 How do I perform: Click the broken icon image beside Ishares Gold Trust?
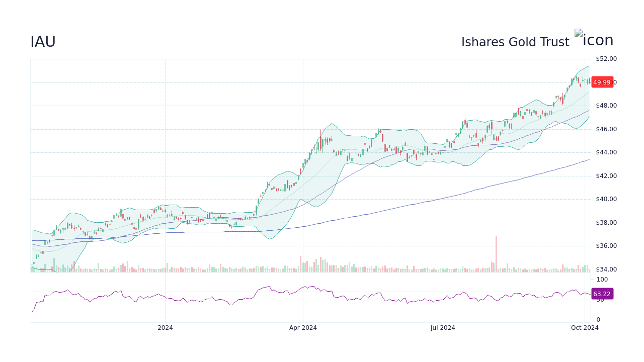(x=594, y=39)
